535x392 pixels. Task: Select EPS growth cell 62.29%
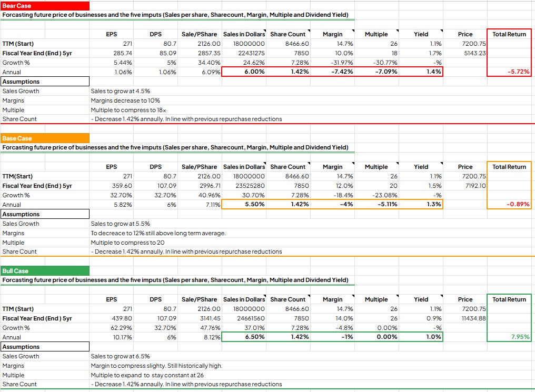pyautogui.click(x=122, y=328)
